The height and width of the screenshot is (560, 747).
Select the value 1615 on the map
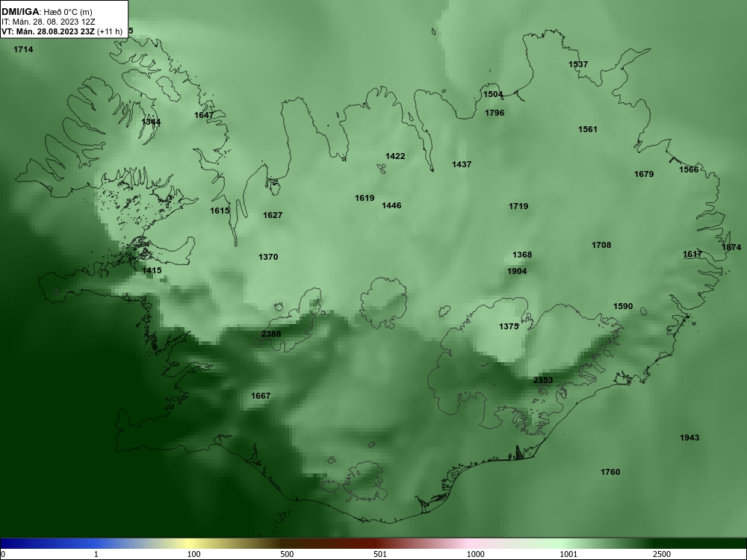220,211
